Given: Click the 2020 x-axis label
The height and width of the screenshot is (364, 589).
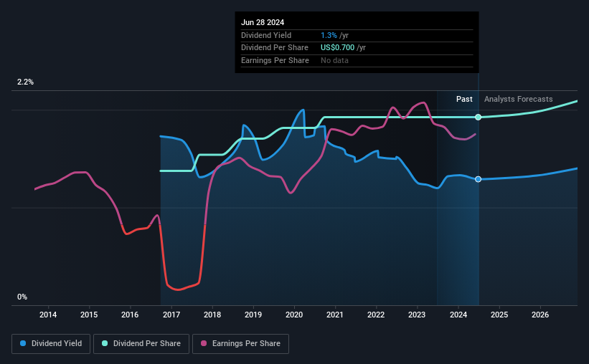Looking at the screenshot, I should point(294,315).
